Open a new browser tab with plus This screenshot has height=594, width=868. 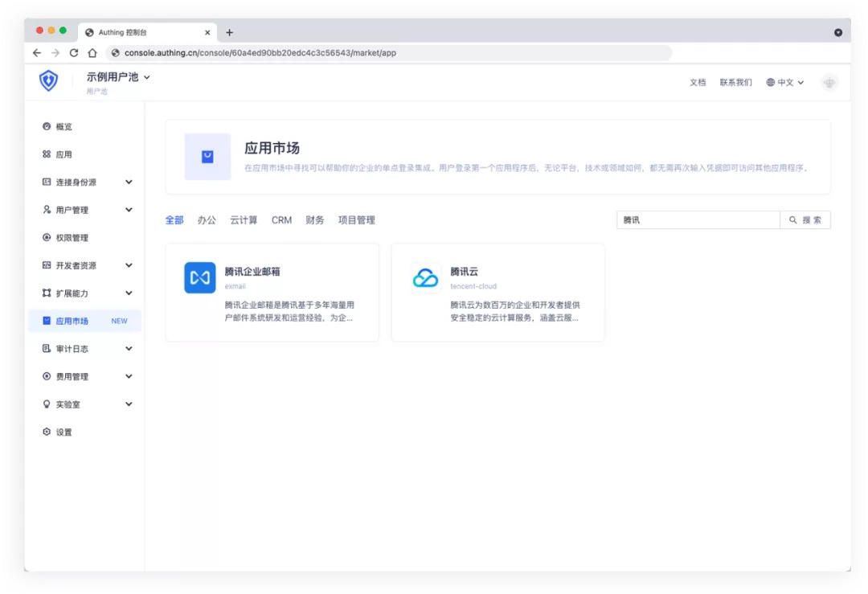(229, 33)
